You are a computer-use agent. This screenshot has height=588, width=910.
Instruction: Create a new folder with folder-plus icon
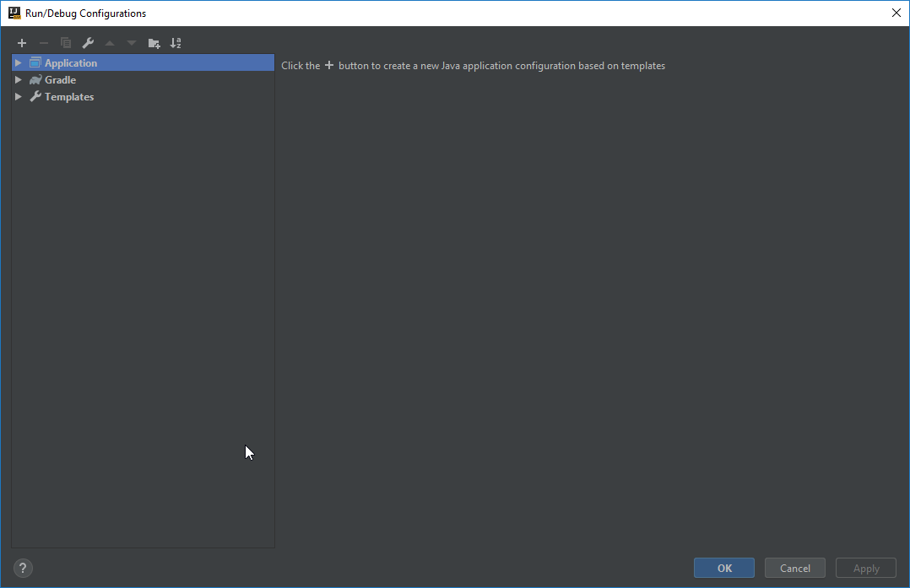154,43
